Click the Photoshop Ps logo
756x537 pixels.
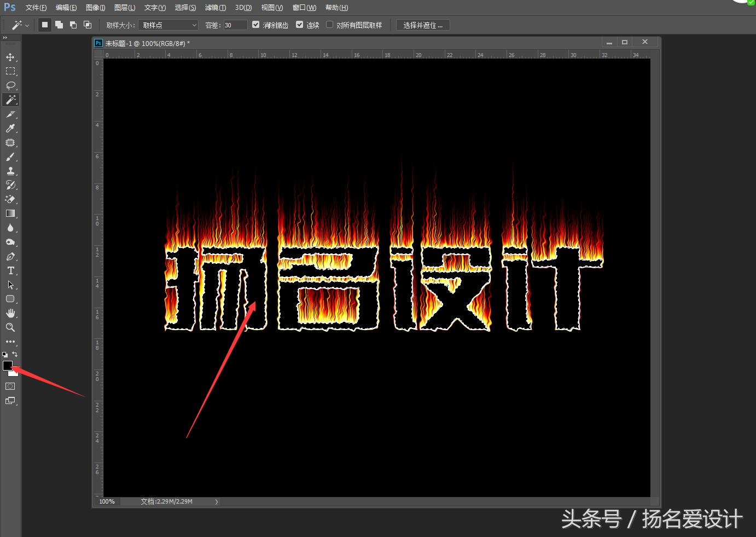coord(10,7)
